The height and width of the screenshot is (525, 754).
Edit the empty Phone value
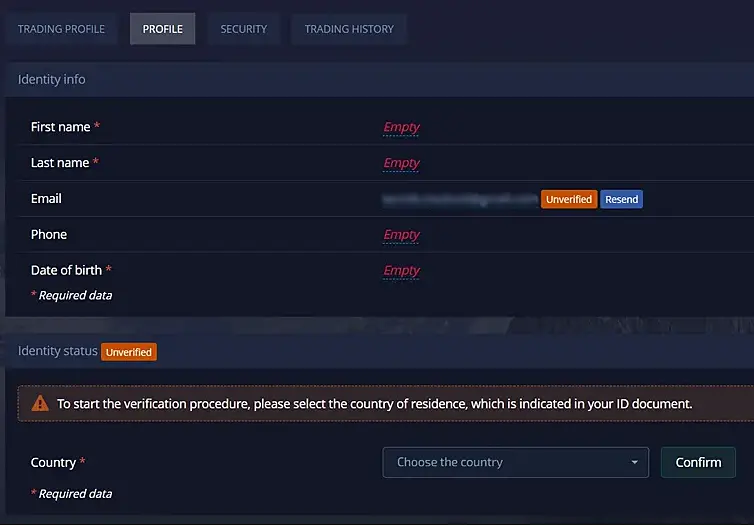[401, 235]
